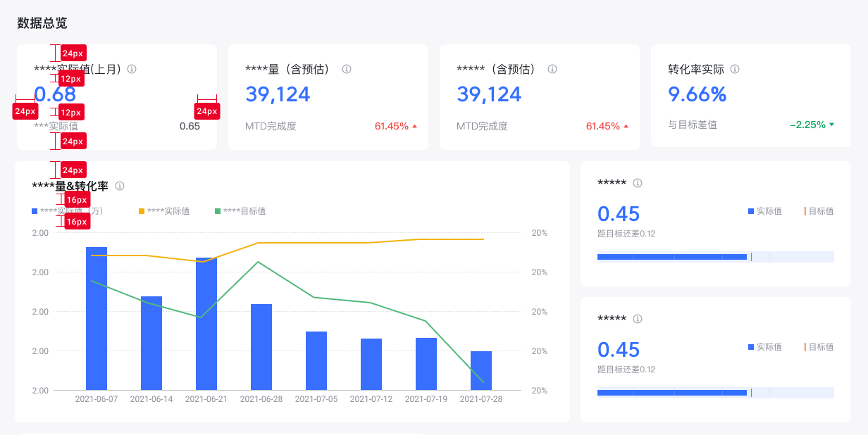
Task: Click info icon in lower ***** progress card
Action: 638,319
